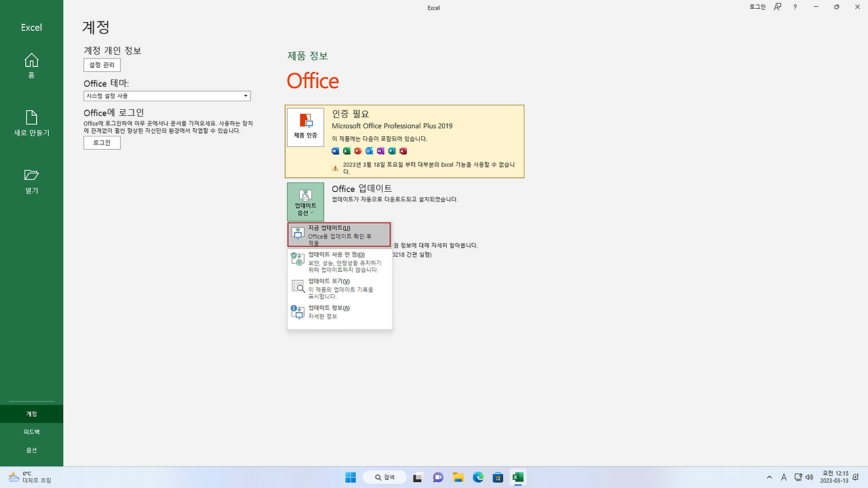Open the clock and date in taskbar
The height and width of the screenshot is (488, 868).
tap(835, 477)
